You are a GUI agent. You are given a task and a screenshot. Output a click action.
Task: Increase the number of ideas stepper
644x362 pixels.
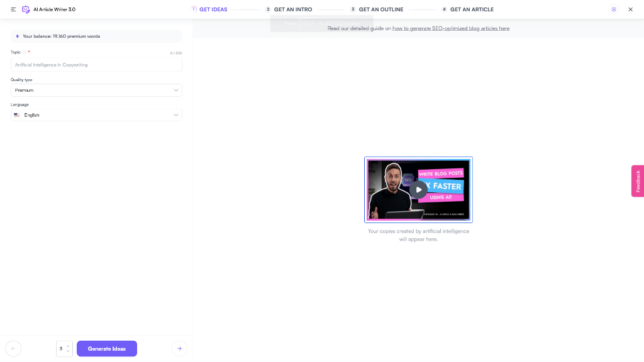(68, 346)
